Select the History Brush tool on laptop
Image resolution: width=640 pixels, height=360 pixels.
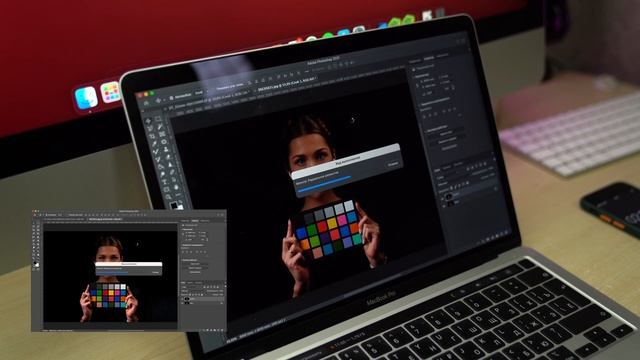[158, 159]
